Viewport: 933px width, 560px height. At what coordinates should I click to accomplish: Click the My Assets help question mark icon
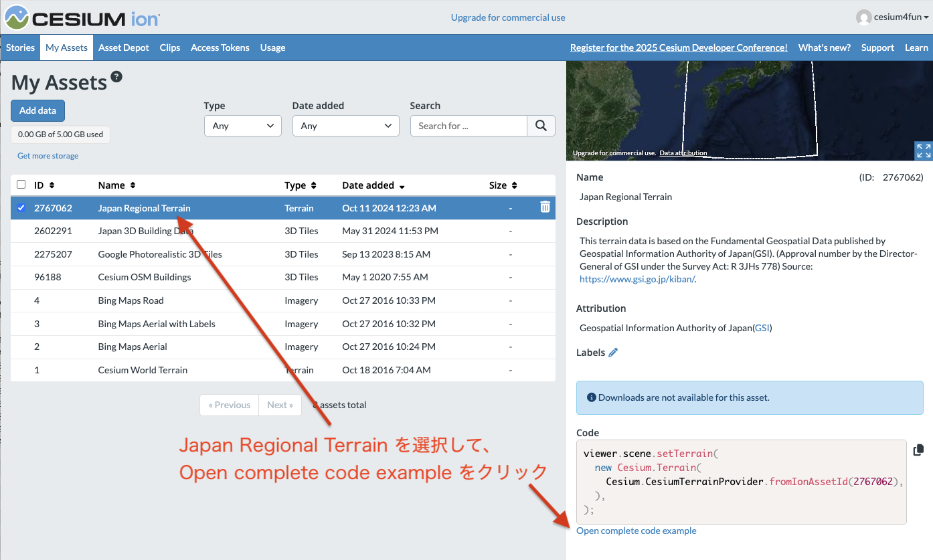[x=118, y=78]
